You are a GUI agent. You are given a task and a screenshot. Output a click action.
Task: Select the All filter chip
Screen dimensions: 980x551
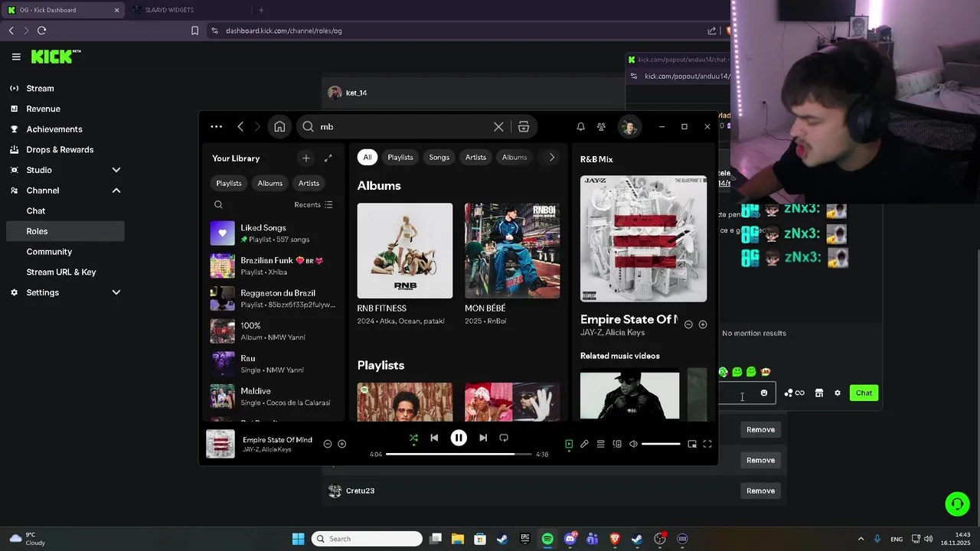[367, 158]
